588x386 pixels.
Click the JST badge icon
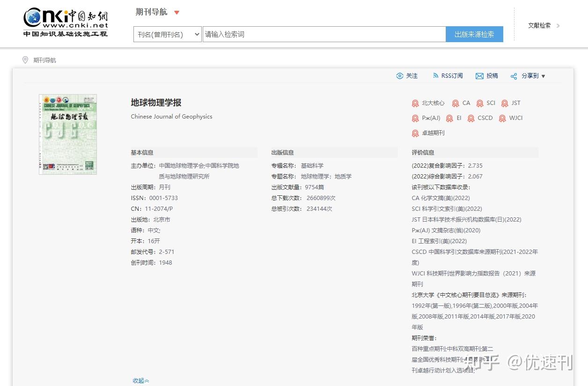[505, 104]
